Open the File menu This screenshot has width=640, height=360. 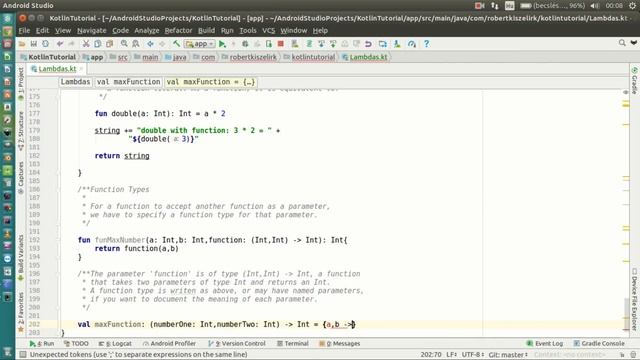pos(24,31)
